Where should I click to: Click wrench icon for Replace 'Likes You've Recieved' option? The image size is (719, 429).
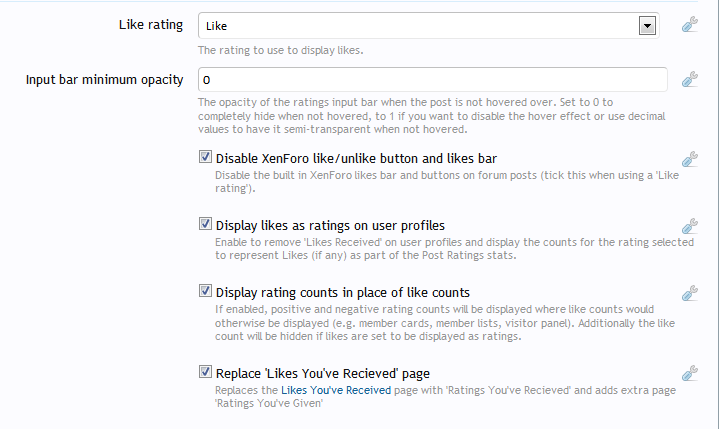(x=689, y=373)
